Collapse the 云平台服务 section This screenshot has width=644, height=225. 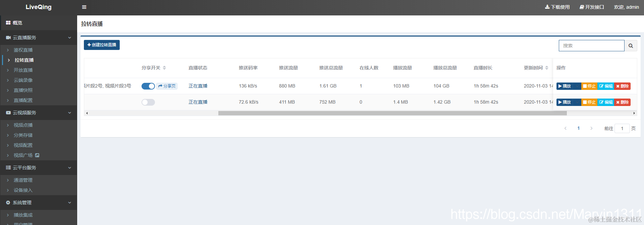39,168
